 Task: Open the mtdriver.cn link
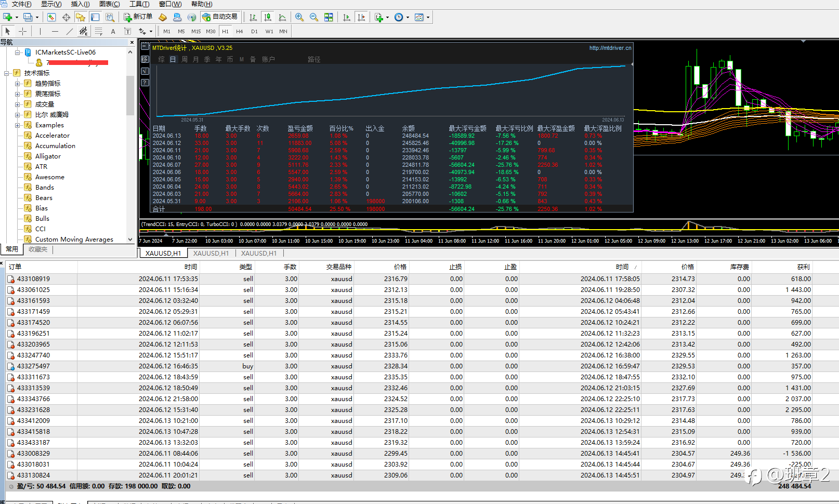click(610, 48)
